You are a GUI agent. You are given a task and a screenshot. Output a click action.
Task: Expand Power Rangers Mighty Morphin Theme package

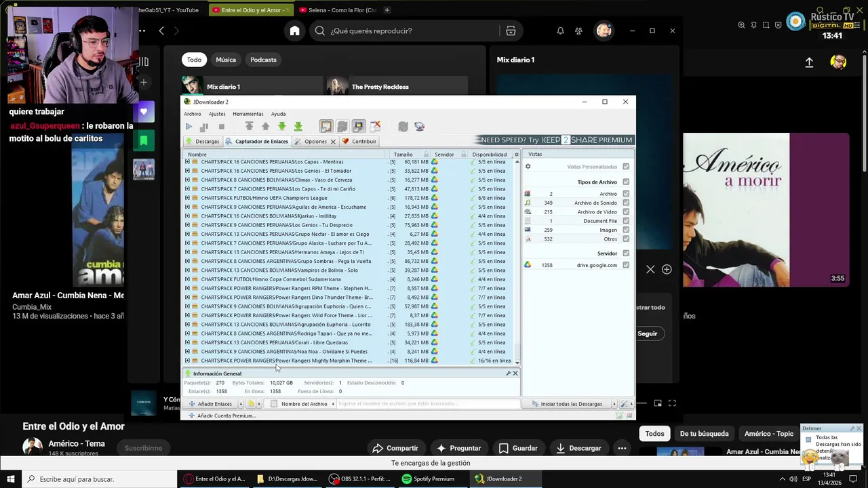(x=187, y=361)
